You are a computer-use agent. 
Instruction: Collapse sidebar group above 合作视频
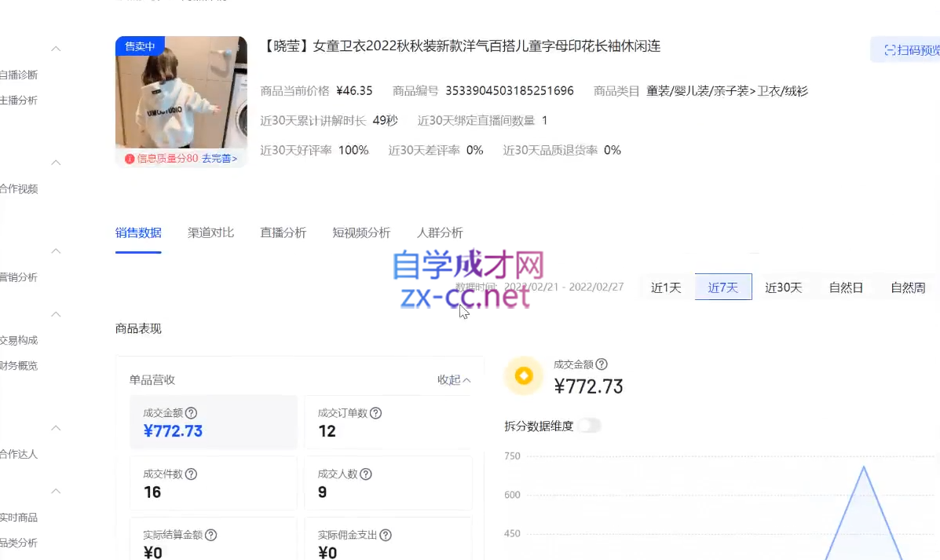pos(56,163)
